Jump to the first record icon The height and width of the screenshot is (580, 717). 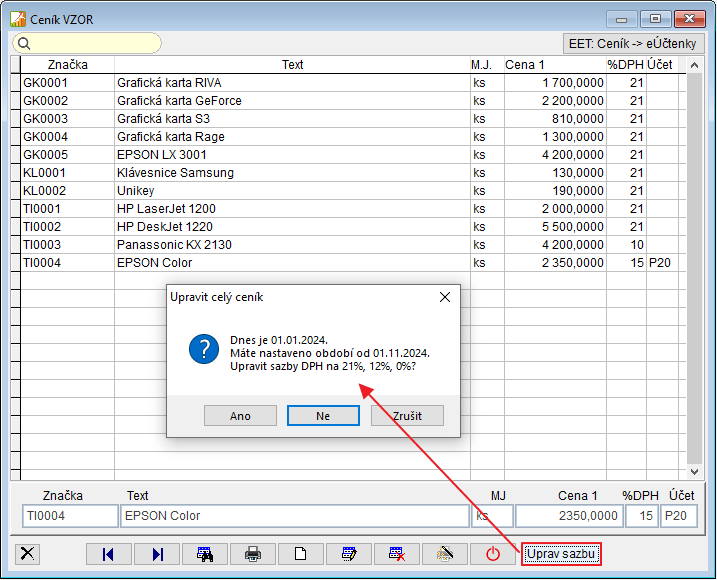click(108, 554)
